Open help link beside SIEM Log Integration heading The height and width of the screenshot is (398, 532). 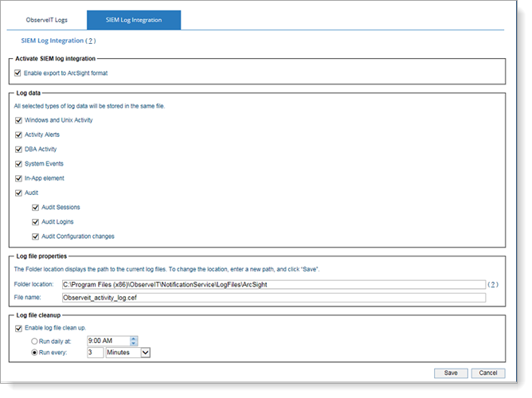(x=91, y=41)
